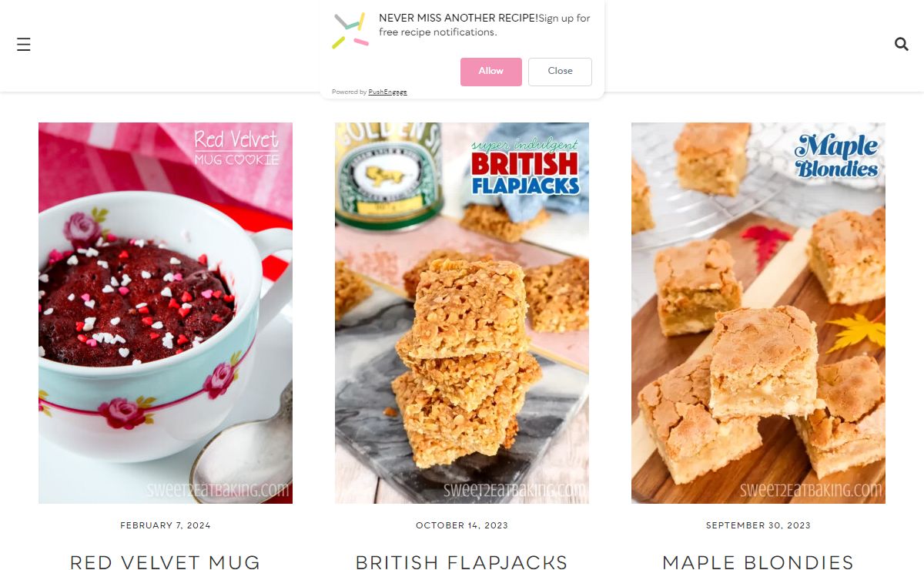Click the Never Miss Another Recipe headline
924x570 pixels.
(459, 18)
